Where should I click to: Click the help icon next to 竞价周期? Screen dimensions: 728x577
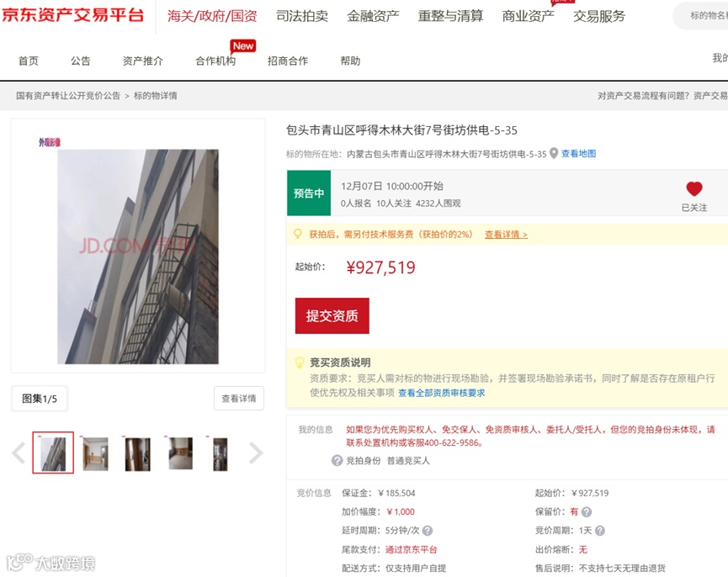(600, 531)
